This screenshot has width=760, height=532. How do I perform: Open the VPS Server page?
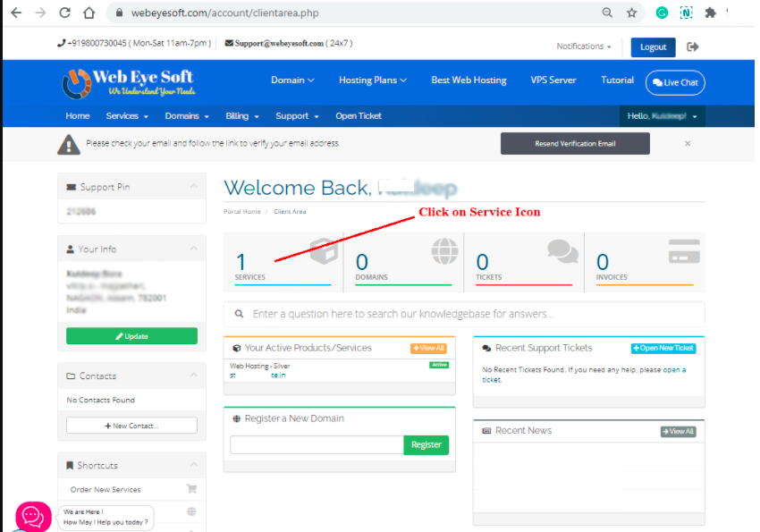(553, 80)
